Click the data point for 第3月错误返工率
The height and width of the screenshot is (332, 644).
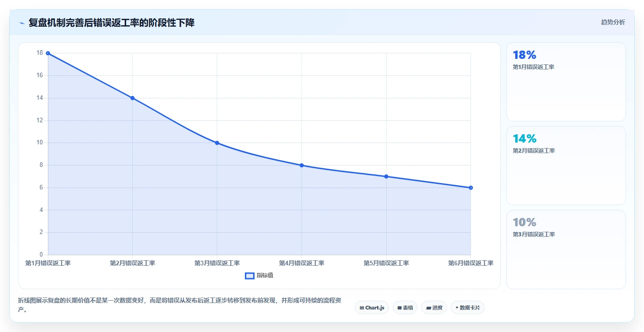click(x=217, y=143)
